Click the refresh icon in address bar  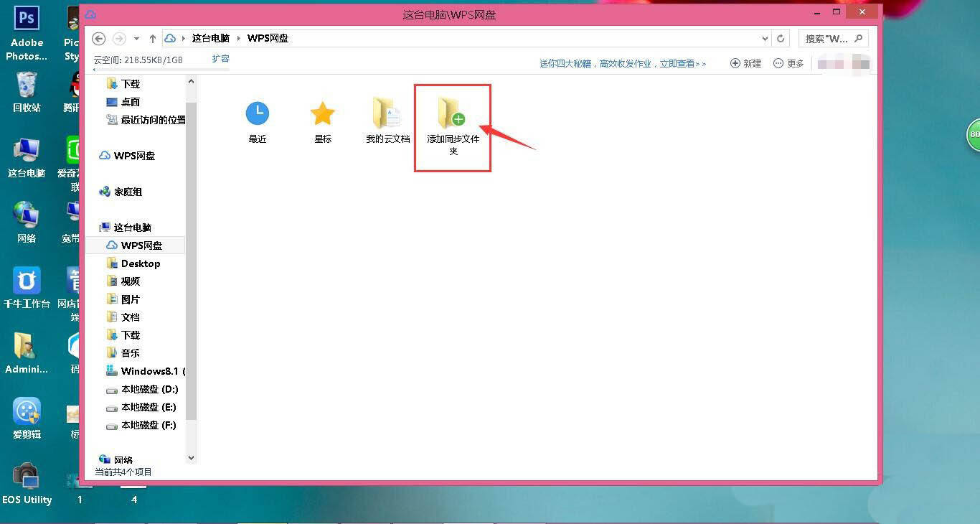click(781, 38)
